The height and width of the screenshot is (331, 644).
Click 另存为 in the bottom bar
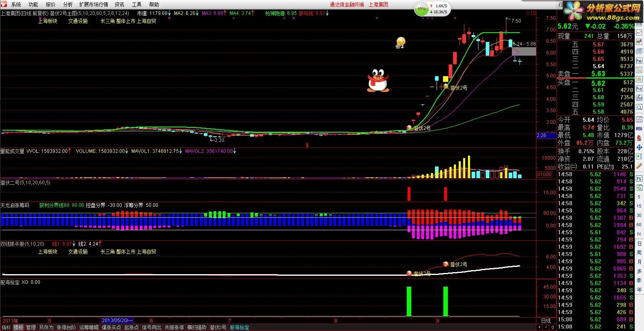[46, 327]
